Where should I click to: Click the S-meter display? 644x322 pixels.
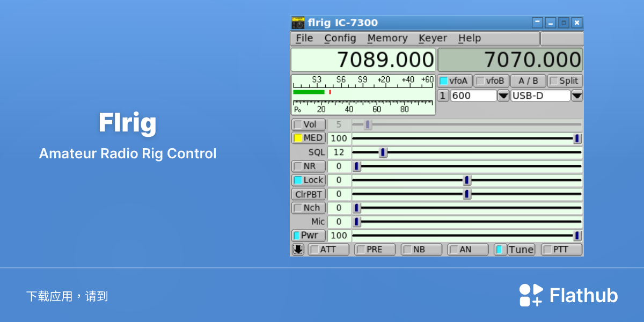pyautogui.click(x=363, y=94)
